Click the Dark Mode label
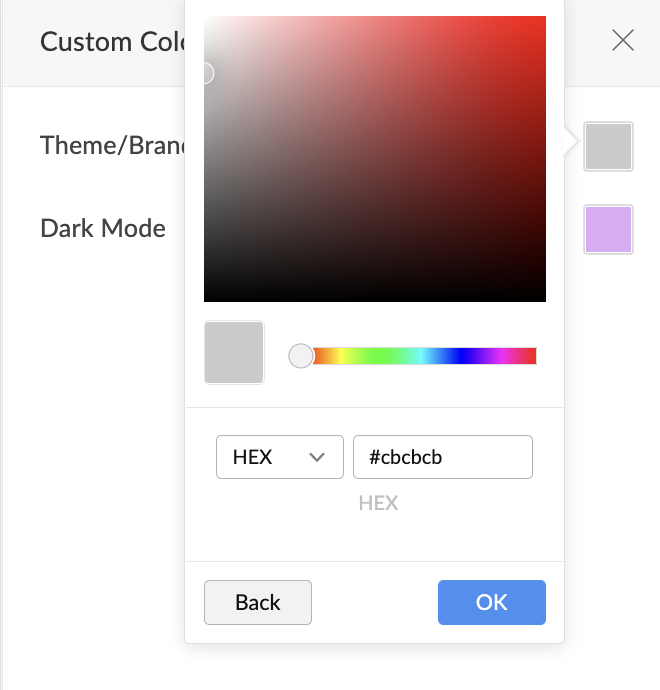This screenshot has width=660, height=690. tap(103, 228)
